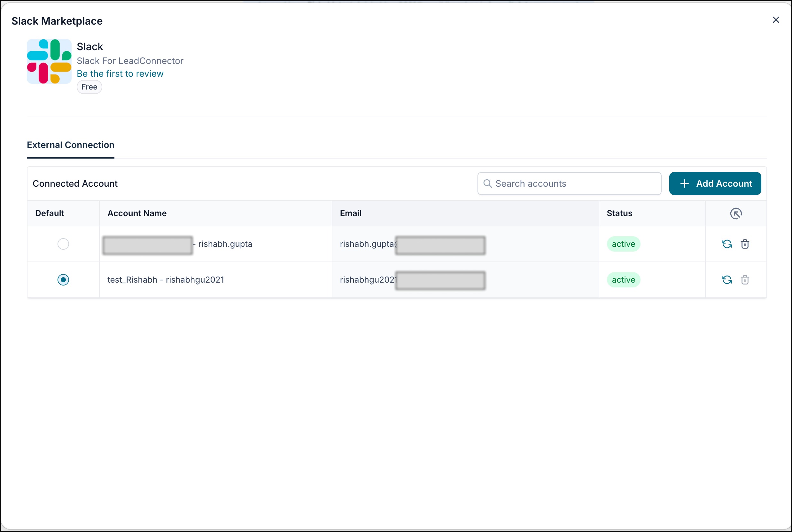
Task: Click the circled arrow icon in table header
Action: [736, 214]
